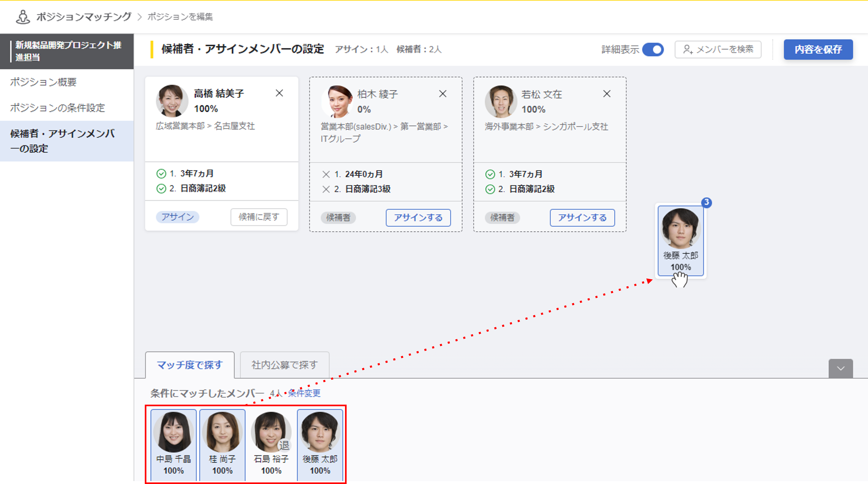Click 若松 文在 name text
Viewport: 868px width, 484px height.
(542, 94)
